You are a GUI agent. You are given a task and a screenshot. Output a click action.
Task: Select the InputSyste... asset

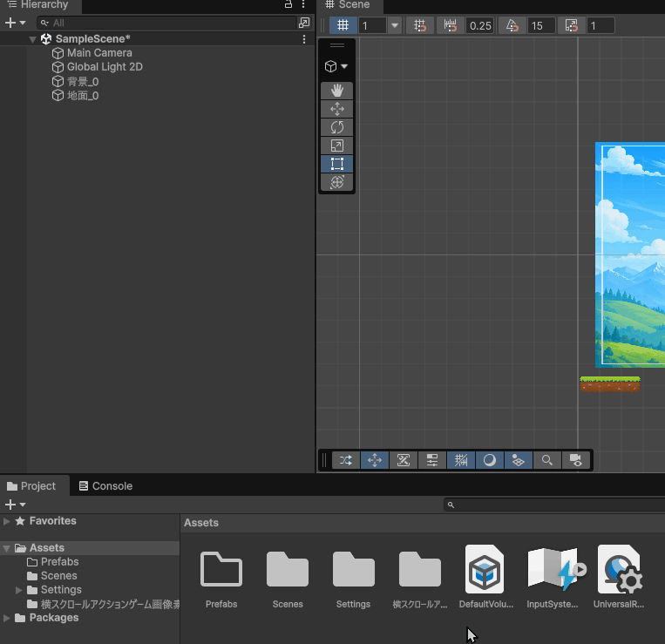[553, 569]
